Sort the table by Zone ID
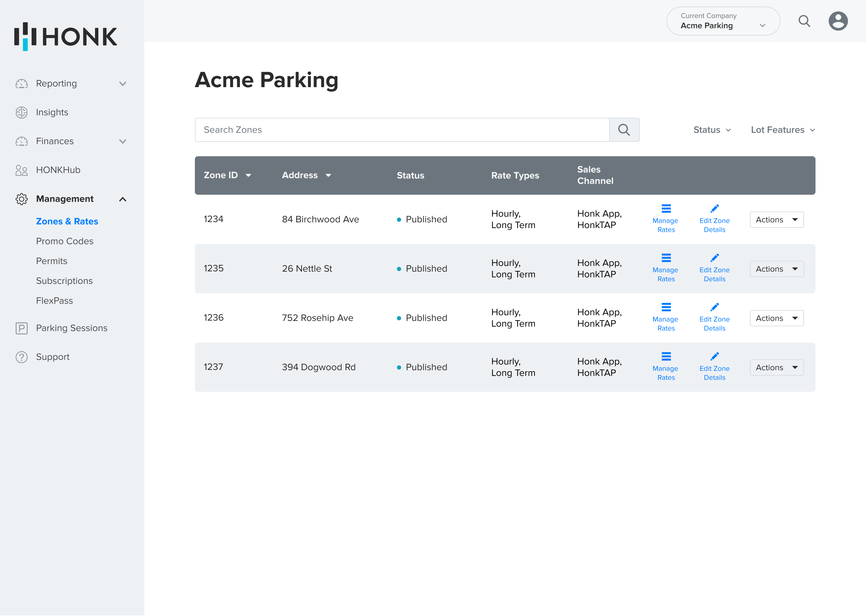This screenshot has height=616, width=866. pyautogui.click(x=227, y=175)
